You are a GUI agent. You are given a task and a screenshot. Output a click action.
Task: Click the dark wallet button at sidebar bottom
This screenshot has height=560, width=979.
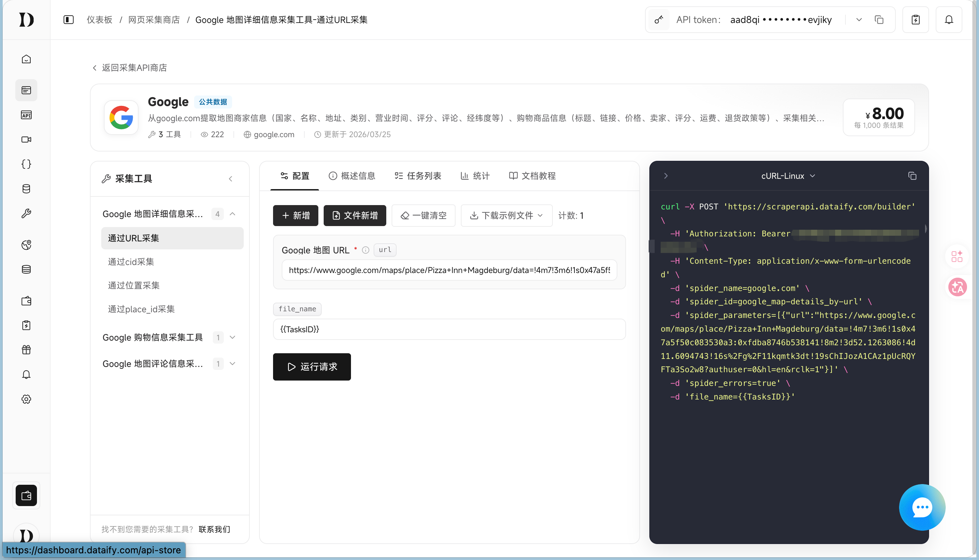pos(26,495)
